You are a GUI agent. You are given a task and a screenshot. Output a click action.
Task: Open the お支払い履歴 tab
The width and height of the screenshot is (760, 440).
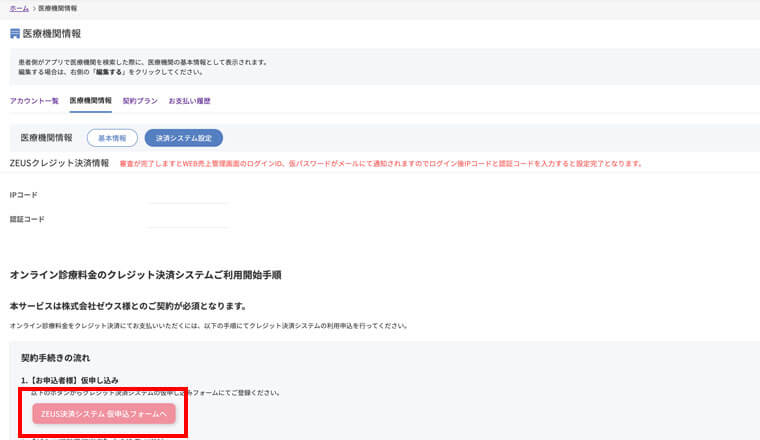point(190,101)
